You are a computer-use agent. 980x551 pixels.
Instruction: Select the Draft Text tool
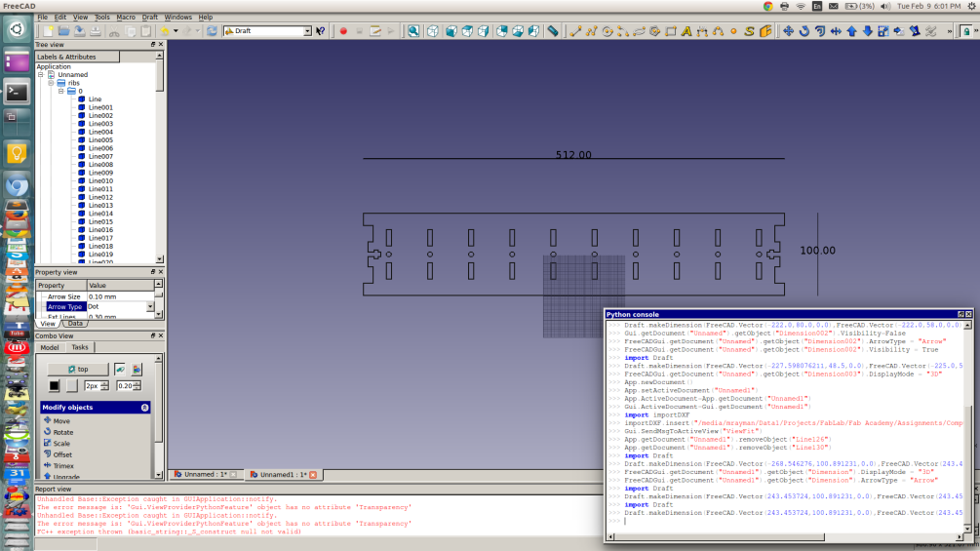pyautogui.click(x=686, y=31)
